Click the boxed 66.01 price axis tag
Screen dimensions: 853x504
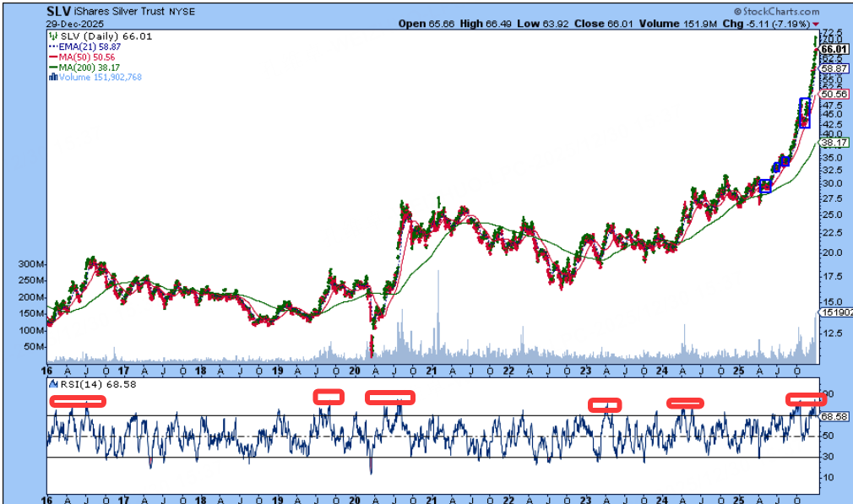pyautogui.click(x=834, y=50)
